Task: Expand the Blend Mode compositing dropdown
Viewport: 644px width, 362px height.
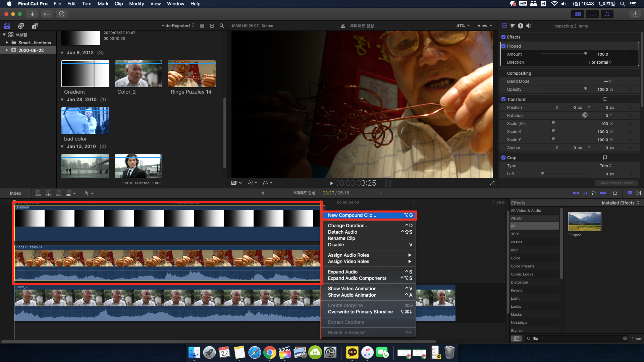Action: tap(608, 81)
